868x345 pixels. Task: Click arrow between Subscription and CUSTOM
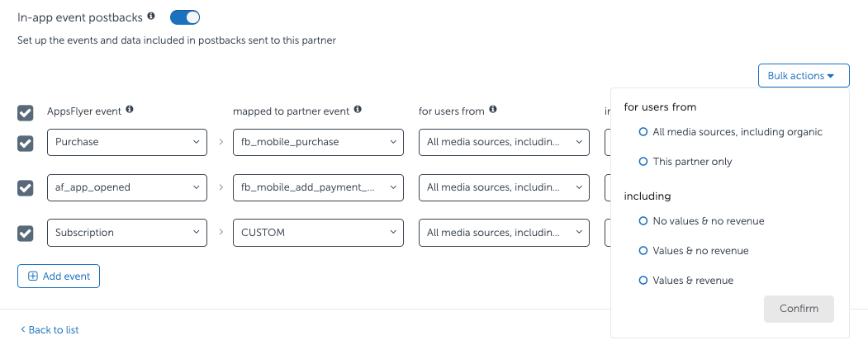click(x=221, y=233)
